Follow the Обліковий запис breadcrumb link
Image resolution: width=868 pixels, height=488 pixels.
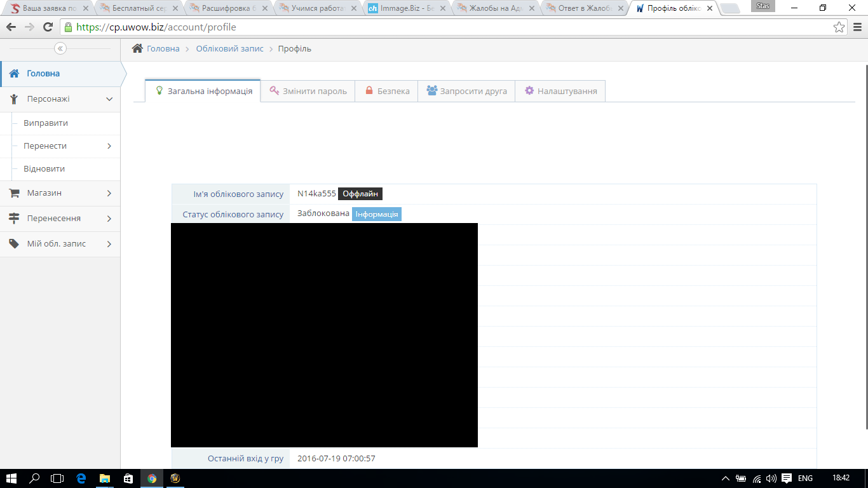click(x=229, y=48)
